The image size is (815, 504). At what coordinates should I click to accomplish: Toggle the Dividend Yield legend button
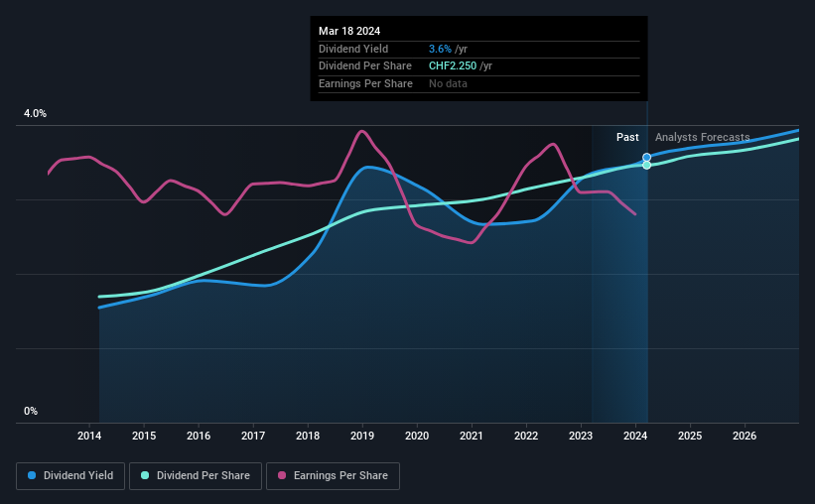coord(70,476)
